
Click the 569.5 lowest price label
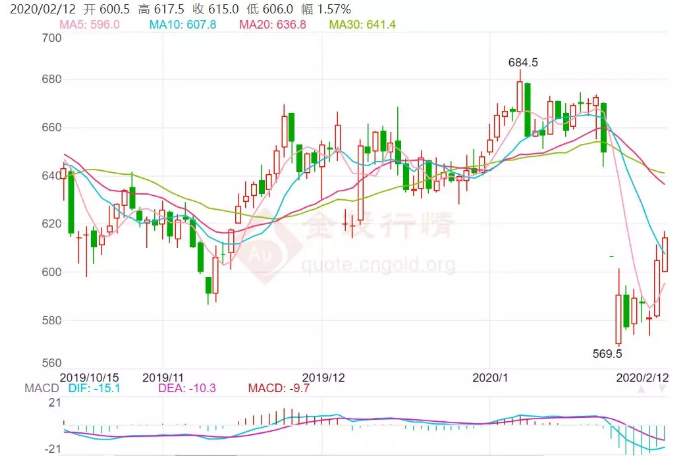pos(607,354)
